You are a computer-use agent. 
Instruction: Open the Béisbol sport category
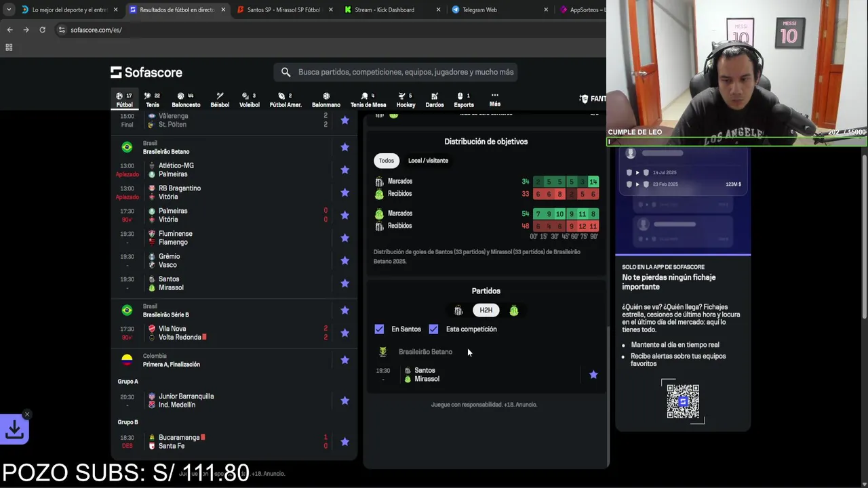tap(220, 100)
